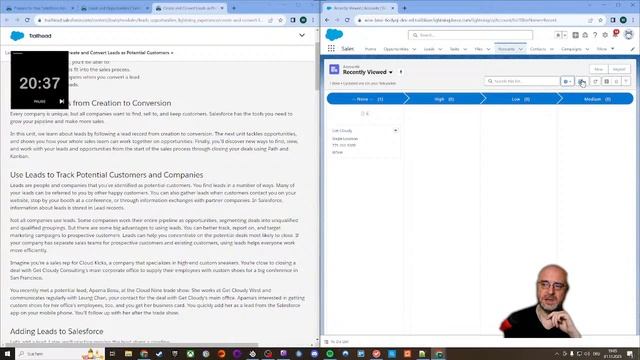The image size is (640, 360).
Task: Click the High Kanban column header
Action: click(444, 99)
